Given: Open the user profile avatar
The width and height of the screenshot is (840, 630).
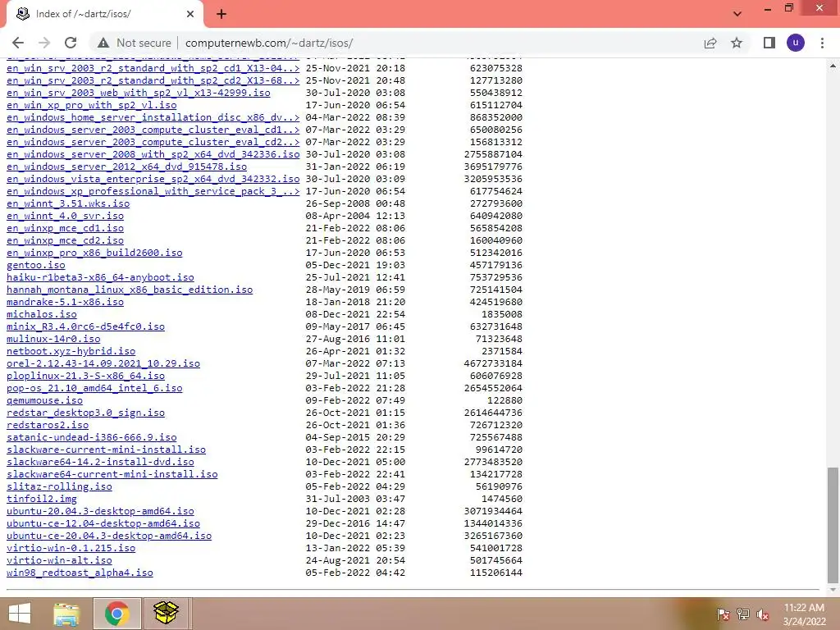Looking at the screenshot, I should pos(796,43).
